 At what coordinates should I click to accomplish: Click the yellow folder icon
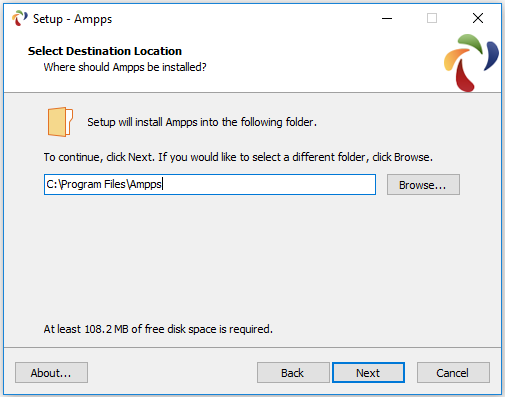60,122
